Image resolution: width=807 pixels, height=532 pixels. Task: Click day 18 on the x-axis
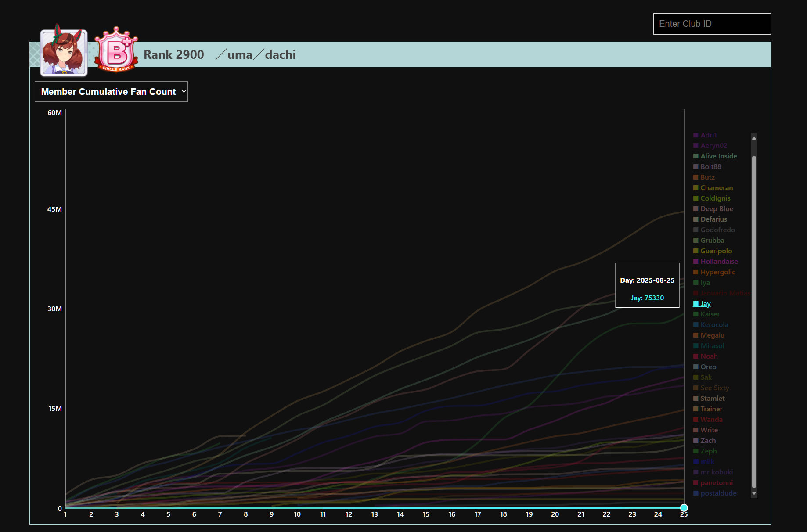504,514
